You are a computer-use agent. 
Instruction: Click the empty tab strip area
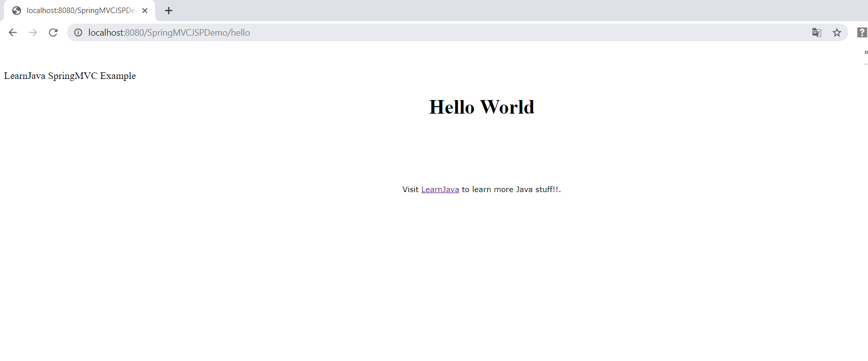point(503,11)
